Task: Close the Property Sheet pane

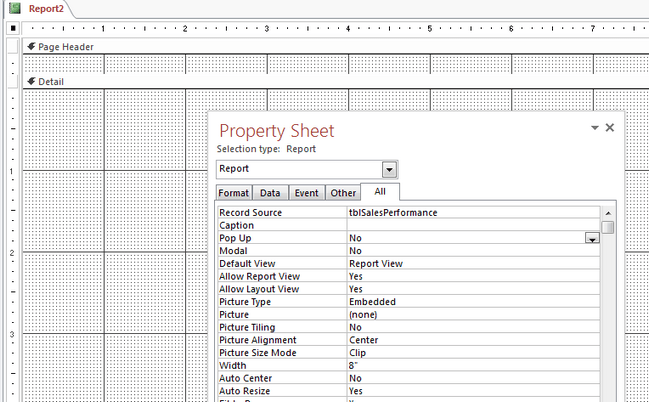Action: pyautogui.click(x=610, y=128)
